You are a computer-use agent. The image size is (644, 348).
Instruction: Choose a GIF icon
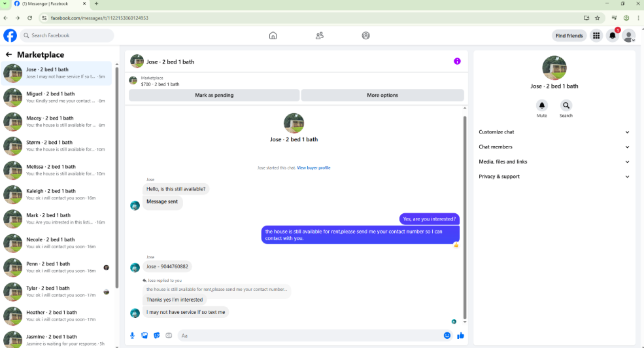169,336
